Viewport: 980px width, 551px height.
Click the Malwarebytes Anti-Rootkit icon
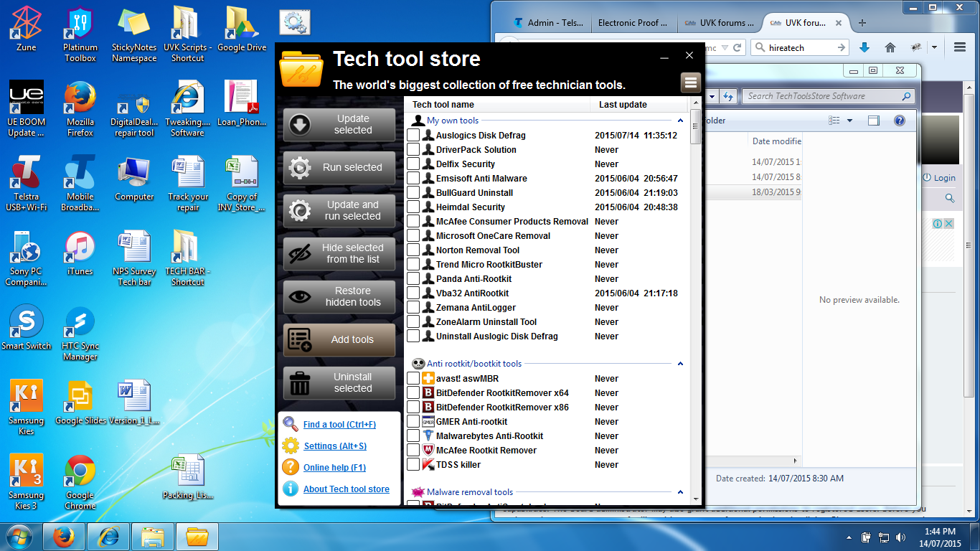click(x=428, y=435)
